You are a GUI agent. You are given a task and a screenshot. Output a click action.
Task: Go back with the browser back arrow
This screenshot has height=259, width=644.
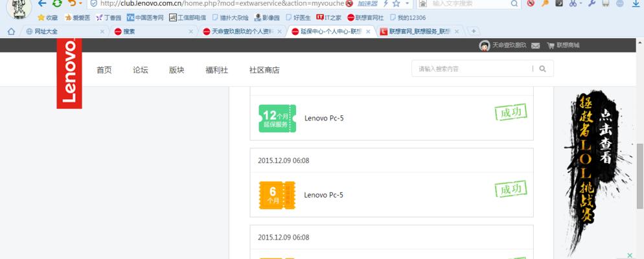[x=42, y=3]
